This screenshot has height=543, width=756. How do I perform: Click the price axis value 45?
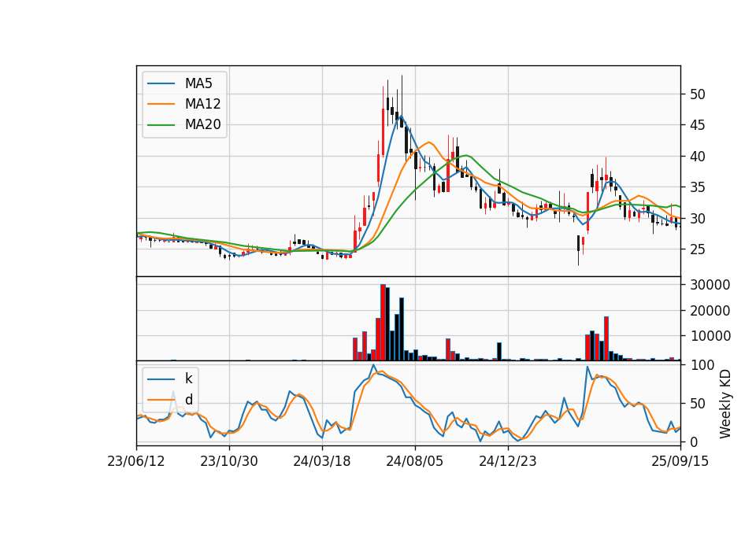[697, 125]
